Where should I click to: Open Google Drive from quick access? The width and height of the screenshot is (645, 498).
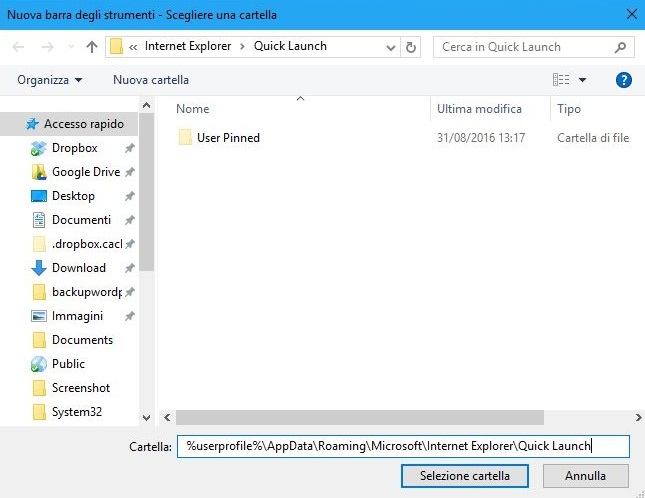(85, 172)
